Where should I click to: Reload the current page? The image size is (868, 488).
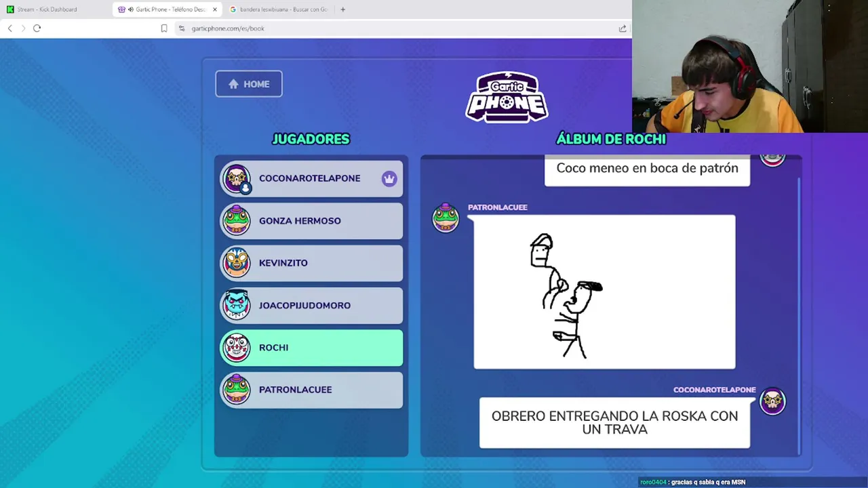point(37,28)
